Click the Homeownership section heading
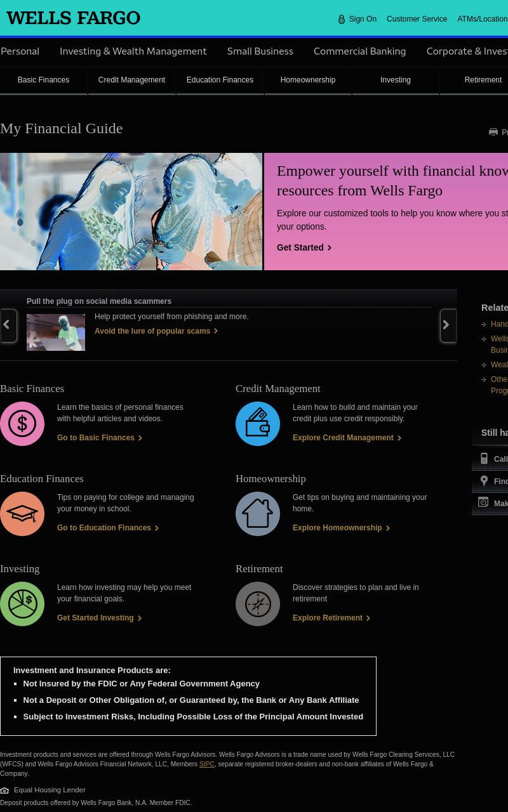The height and width of the screenshot is (812, 508). tap(271, 478)
